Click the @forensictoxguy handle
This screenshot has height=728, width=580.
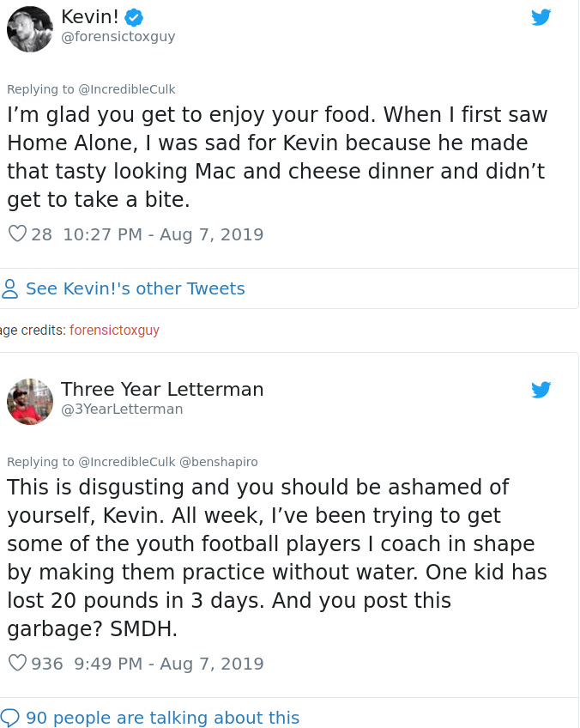[x=118, y=37]
